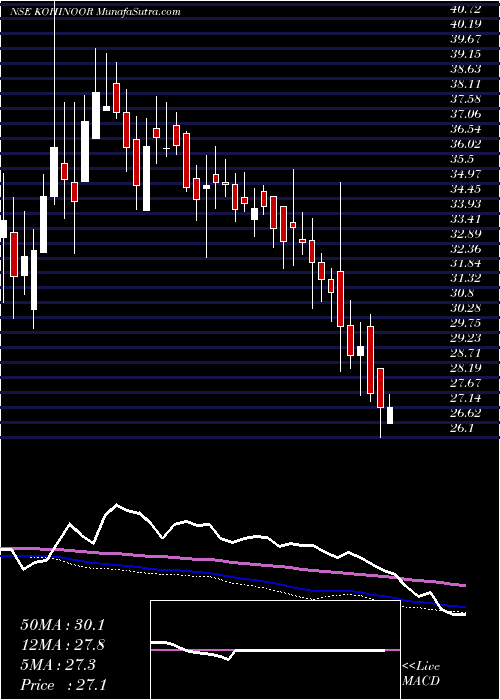The image size is (500, 700).
Task: Click the last white candlestick near 26.62
Action: tap(390, 415)
